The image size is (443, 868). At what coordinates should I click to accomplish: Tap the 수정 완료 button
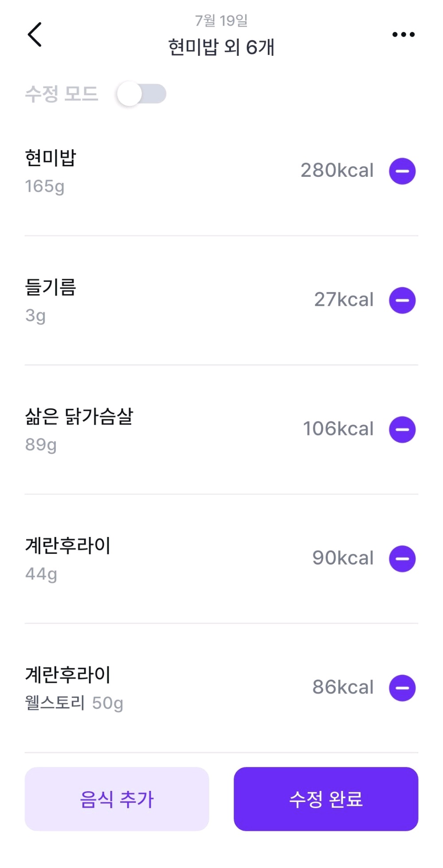tap(326, 799)
